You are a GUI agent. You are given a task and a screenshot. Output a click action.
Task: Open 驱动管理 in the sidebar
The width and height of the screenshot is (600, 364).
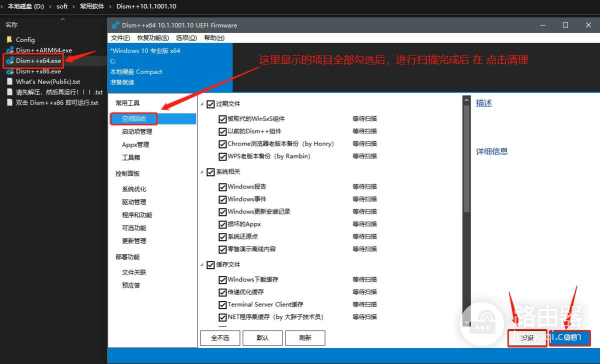(134, 202)
